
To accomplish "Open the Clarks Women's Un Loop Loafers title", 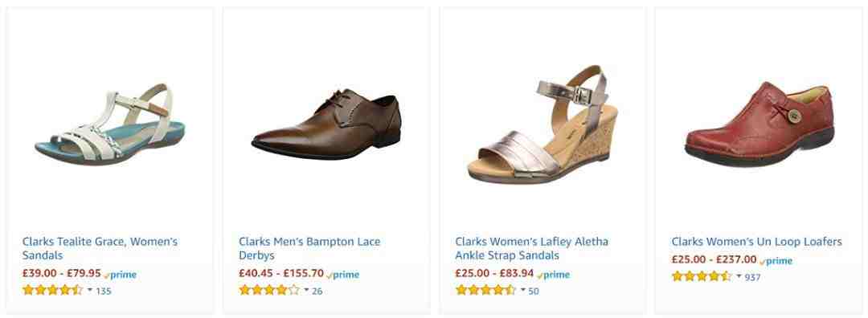I will coord(756,242).
